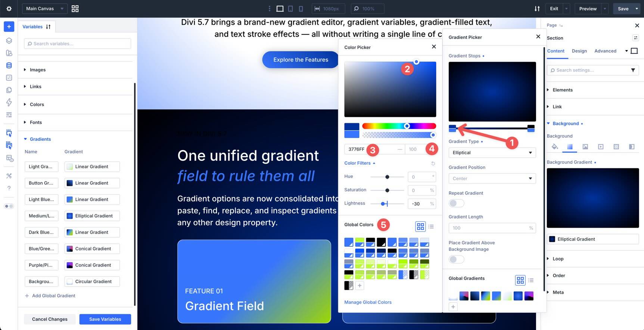
Task: Click Search variables input field
Action: pos(77,44)
